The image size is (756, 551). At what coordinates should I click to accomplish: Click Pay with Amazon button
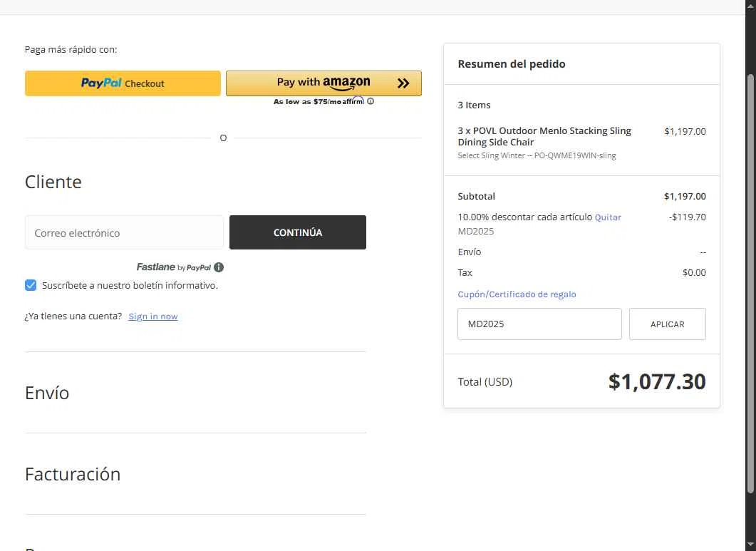pos(323,83)
